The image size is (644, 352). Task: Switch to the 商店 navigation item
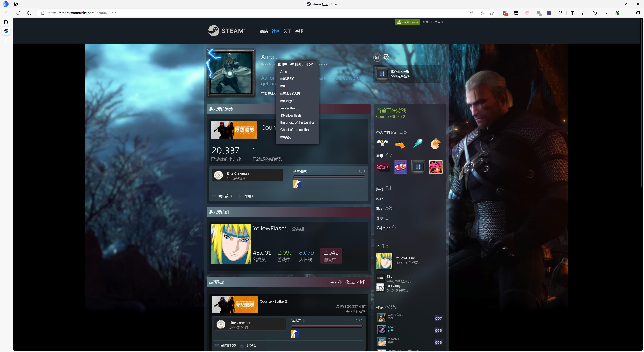coord(264,31)
